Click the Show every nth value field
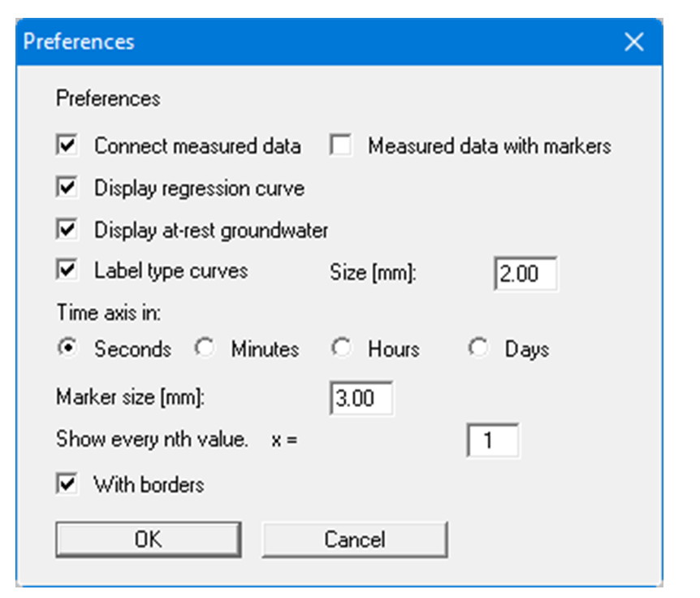The height and width of the screenshot is (598, 700). click(x=493, y=442)
